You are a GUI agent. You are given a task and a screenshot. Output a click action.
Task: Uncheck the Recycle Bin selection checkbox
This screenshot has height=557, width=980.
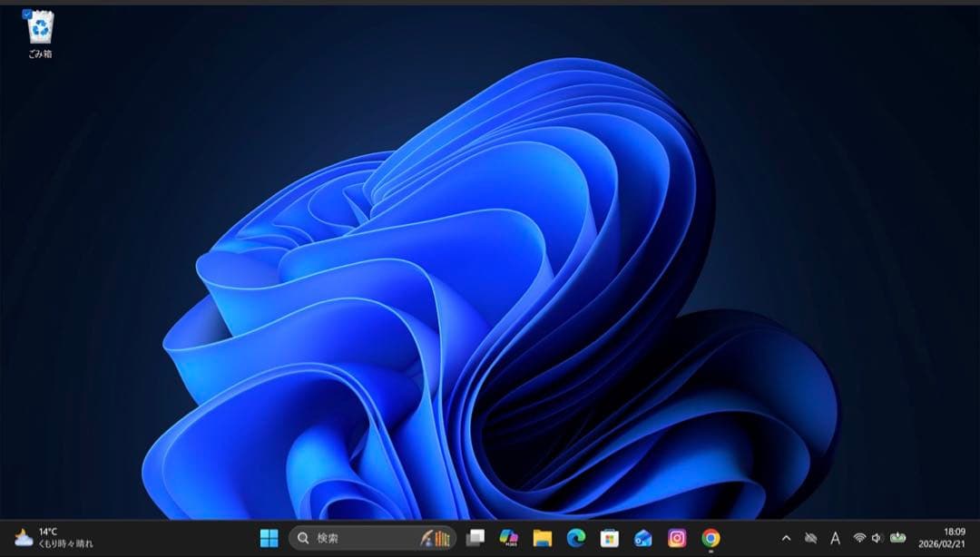coord(27,15)
